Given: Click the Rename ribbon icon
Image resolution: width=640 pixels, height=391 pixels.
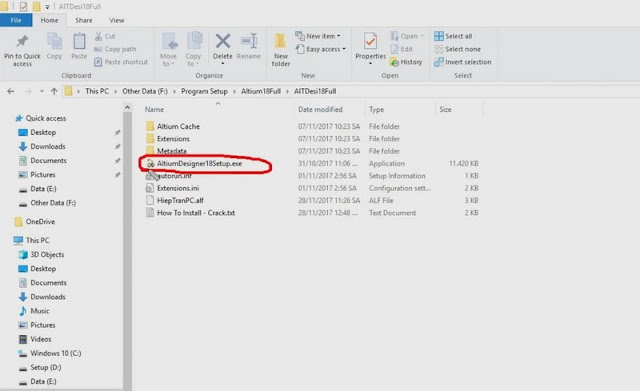Looking at the screenshot, I should (249, 41).
